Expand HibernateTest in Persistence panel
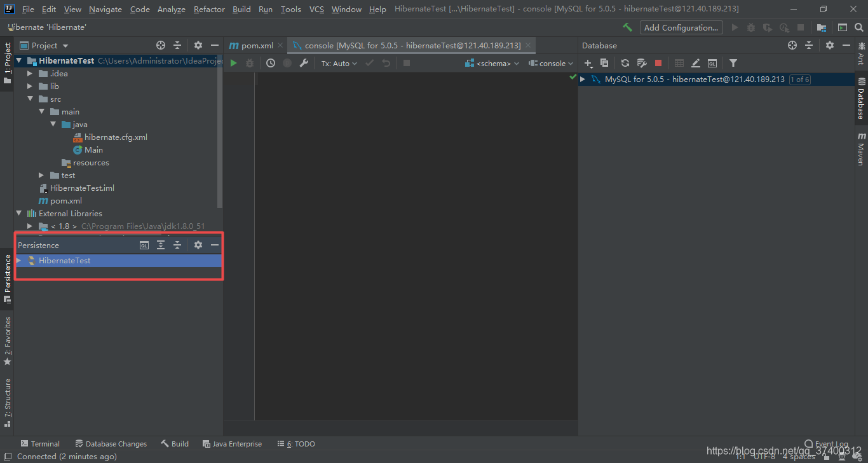Screen dimensions: 868x463 click(x=18, y=261)
